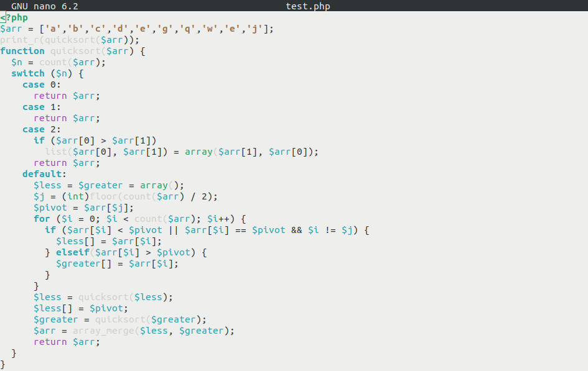Click the 'q' string in the array
The width and height of the screenshot is (588, 371).
pyautogui.click(x=187, y=29)
